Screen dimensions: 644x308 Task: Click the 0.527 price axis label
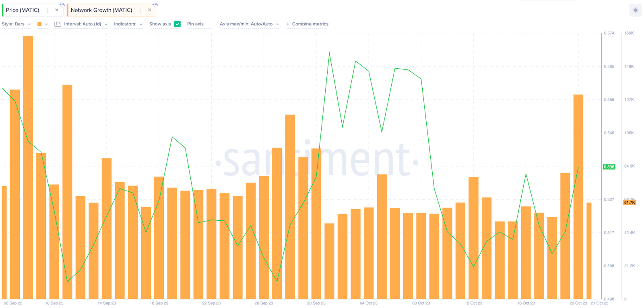click(x=609, y=199)
